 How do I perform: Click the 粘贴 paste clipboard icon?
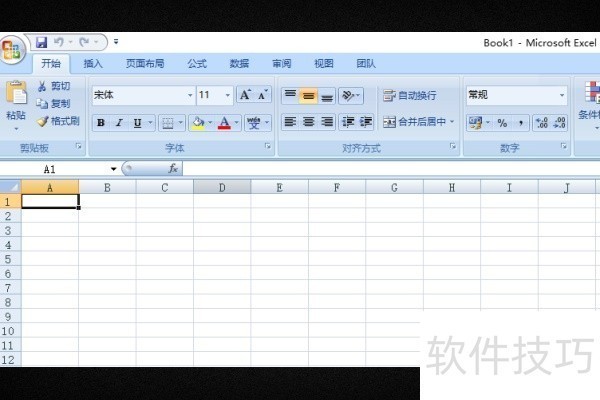point(16,92)
